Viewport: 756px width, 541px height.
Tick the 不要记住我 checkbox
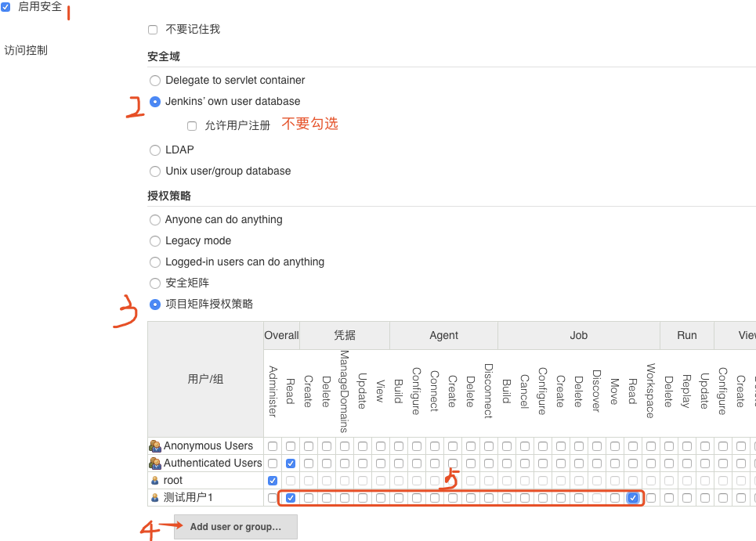[153, 30]
